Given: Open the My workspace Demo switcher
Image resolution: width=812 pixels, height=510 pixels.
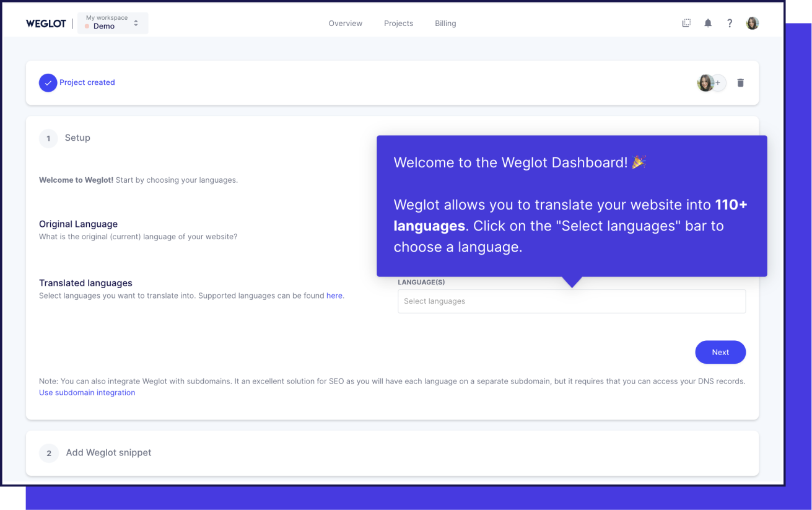Looking at the screenshot, I should (113, 22).
